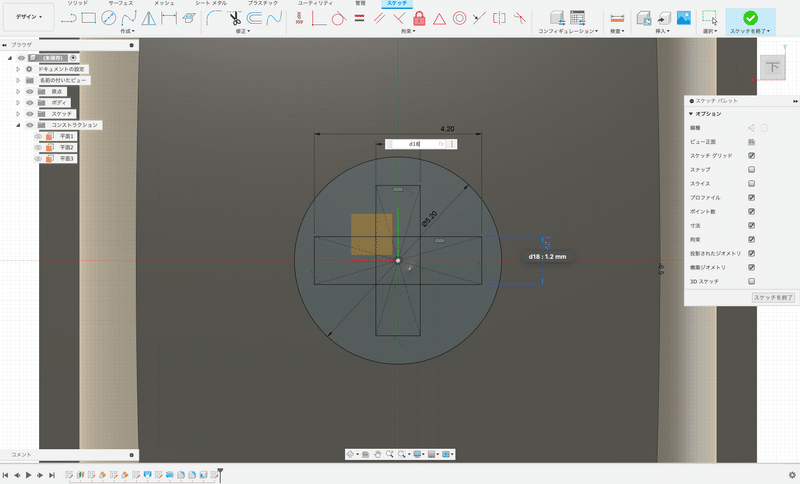Click the Finish Sketch green checkmark
This screenshot has height=484, width=800.
point(750,18)
